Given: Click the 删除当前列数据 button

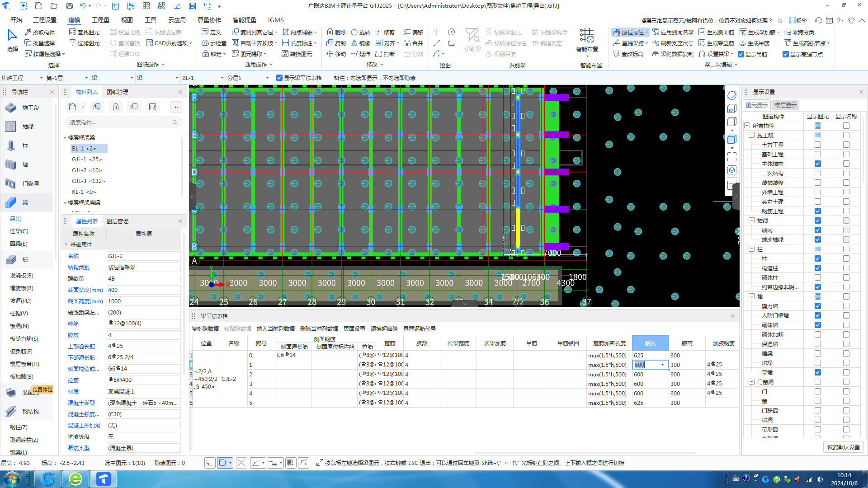Looking at the screenshot, I should pos(319,328).
